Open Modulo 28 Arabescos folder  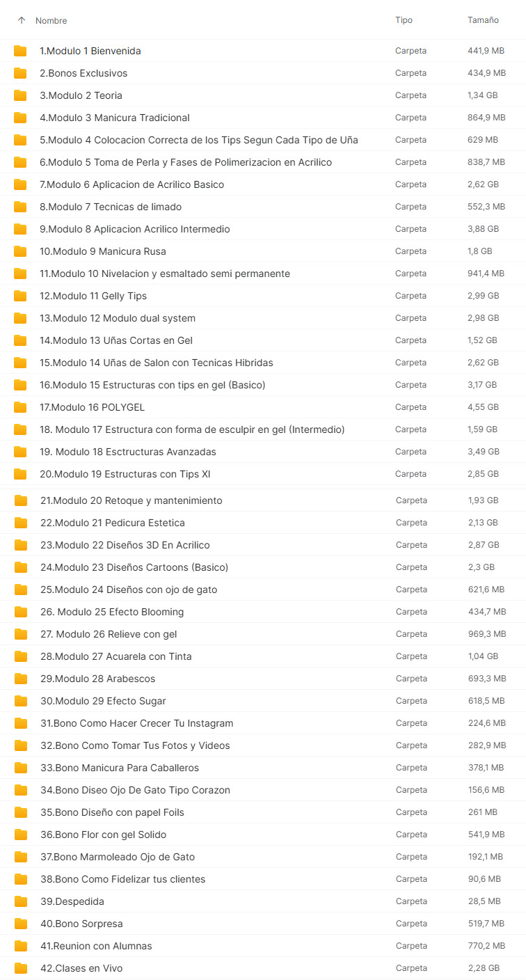[x=98, y=679]
